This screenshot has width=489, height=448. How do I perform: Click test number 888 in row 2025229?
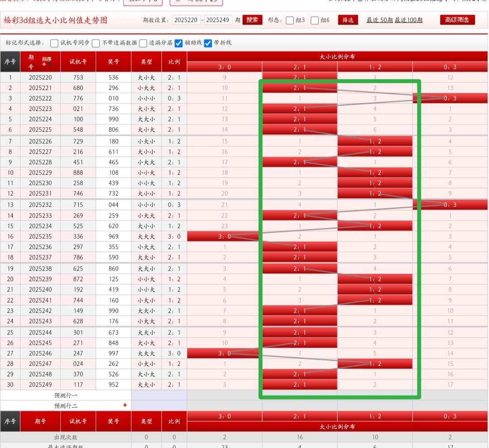tap(78, 173)
